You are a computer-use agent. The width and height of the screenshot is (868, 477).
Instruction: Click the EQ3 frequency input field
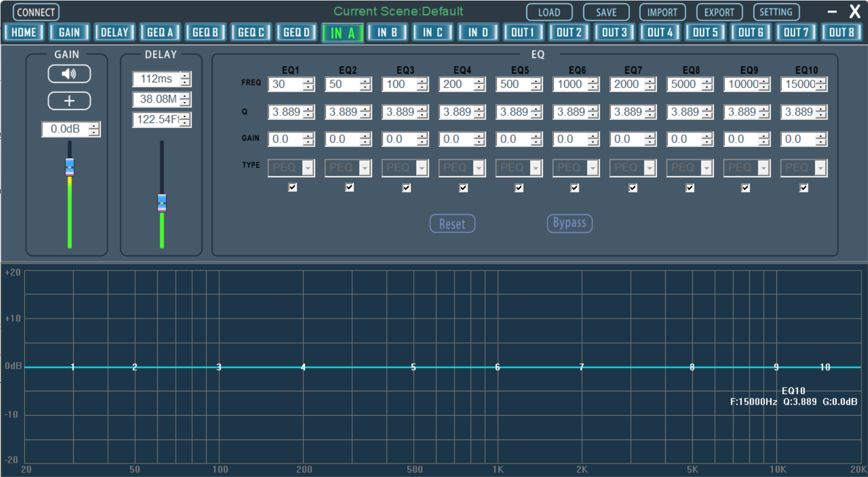pos(399,85)
